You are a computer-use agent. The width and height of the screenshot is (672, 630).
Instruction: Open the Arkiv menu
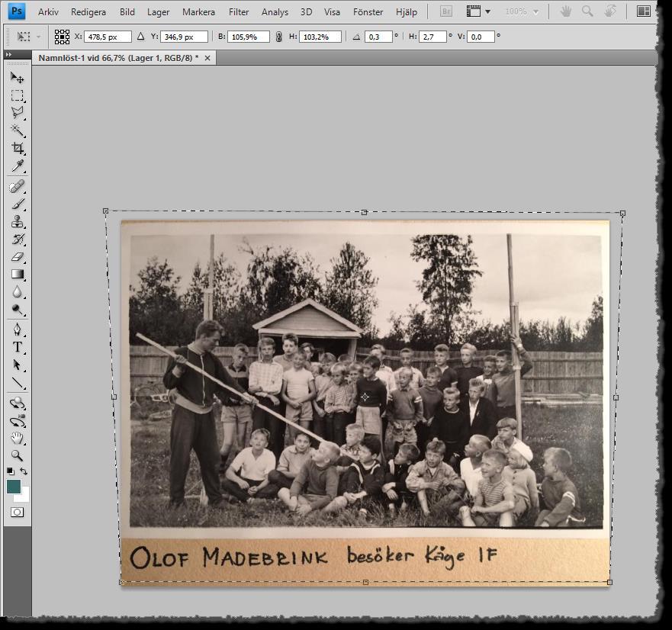[x=48, y=12]
